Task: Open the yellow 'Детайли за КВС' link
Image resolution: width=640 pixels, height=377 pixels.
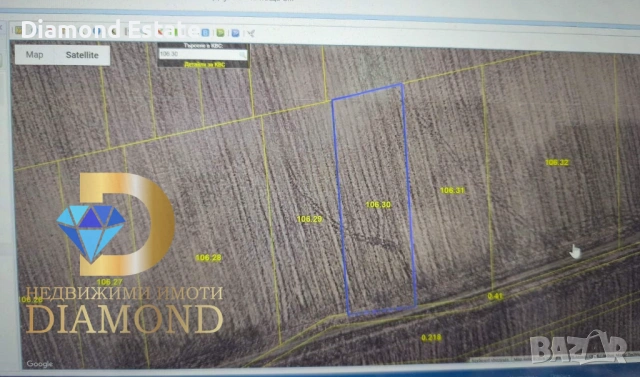Action: click(204, 64)
